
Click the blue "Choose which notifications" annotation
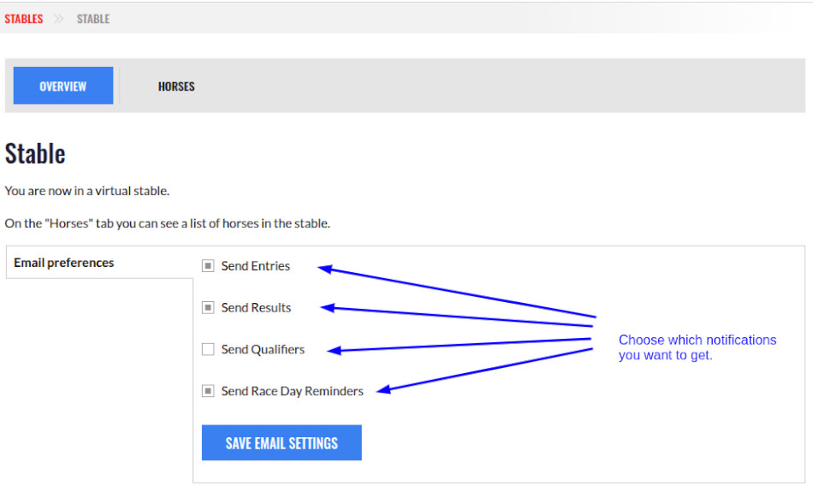(697, 347)
